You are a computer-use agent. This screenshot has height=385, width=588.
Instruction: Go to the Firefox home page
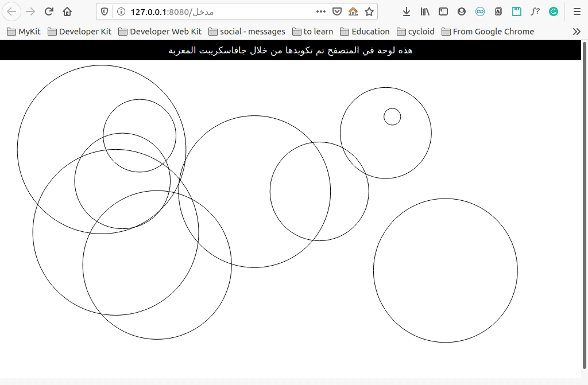tap(67, 11)
